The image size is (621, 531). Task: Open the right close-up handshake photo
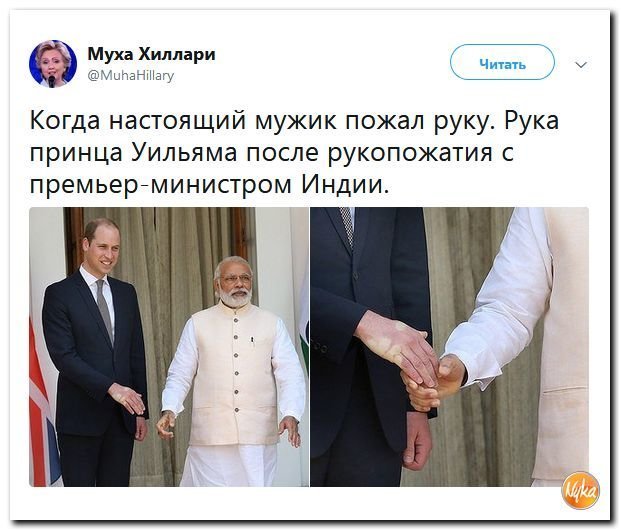click(x=449, y=346)
